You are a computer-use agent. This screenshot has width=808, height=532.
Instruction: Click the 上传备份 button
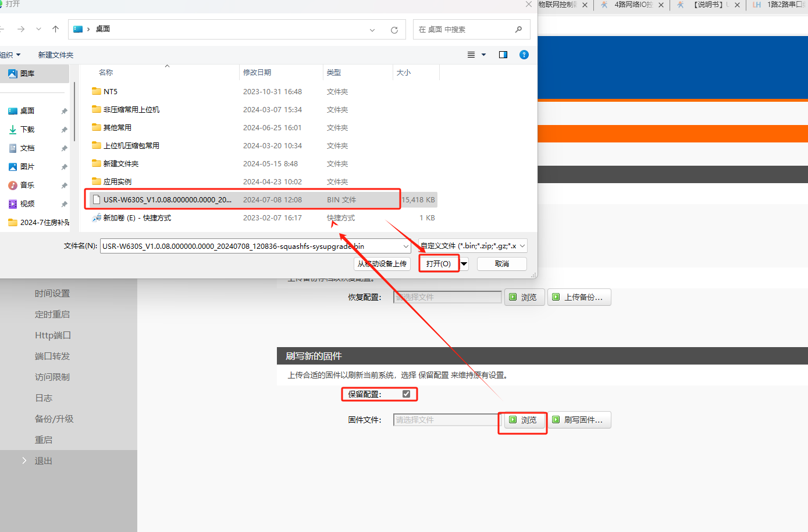pyautogui.click(x=579, y=297)
